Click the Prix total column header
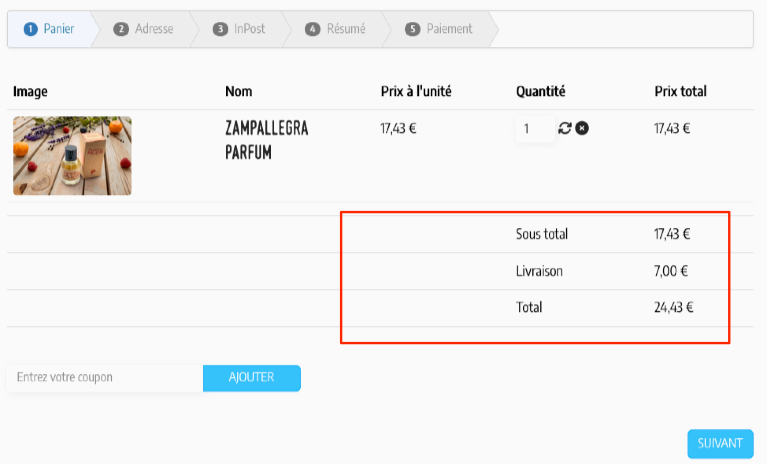 (x=680, y=92)
